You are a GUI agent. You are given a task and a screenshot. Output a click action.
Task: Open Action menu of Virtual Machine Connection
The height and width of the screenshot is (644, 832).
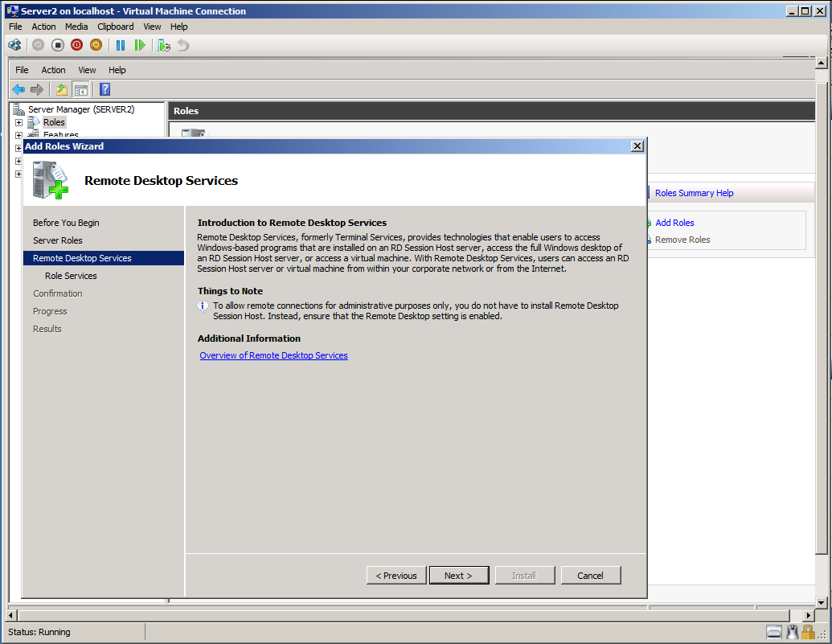(x=43, y=27)
